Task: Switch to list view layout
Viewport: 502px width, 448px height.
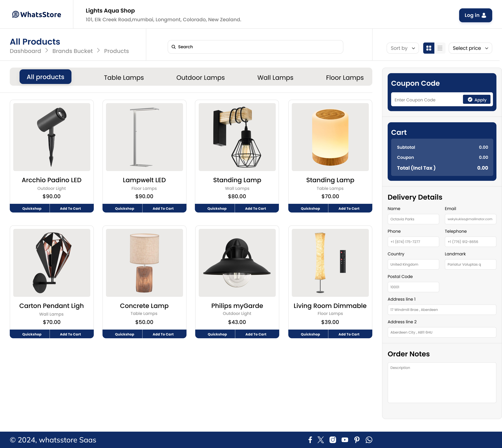Action: [x=440, y=48]
